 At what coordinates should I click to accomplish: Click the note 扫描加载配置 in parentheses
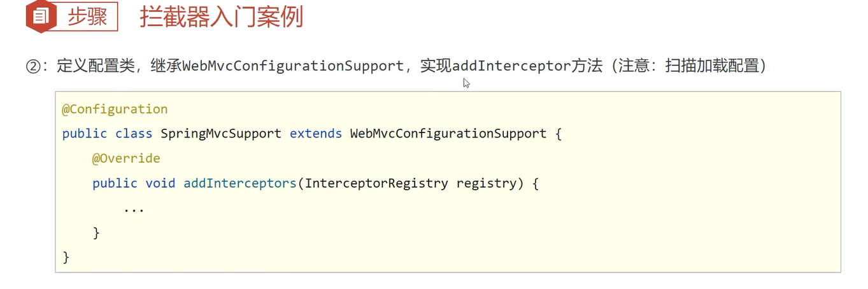point(712,66)
